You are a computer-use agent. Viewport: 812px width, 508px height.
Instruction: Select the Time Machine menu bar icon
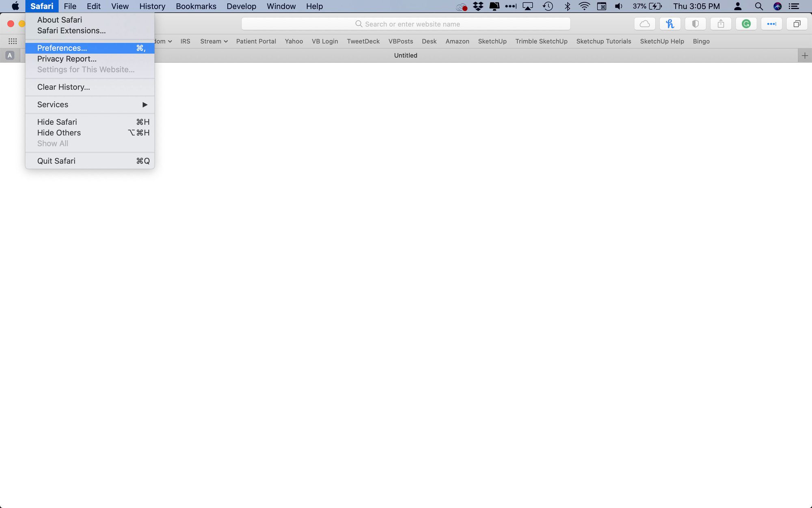click(x=547, y=7)
